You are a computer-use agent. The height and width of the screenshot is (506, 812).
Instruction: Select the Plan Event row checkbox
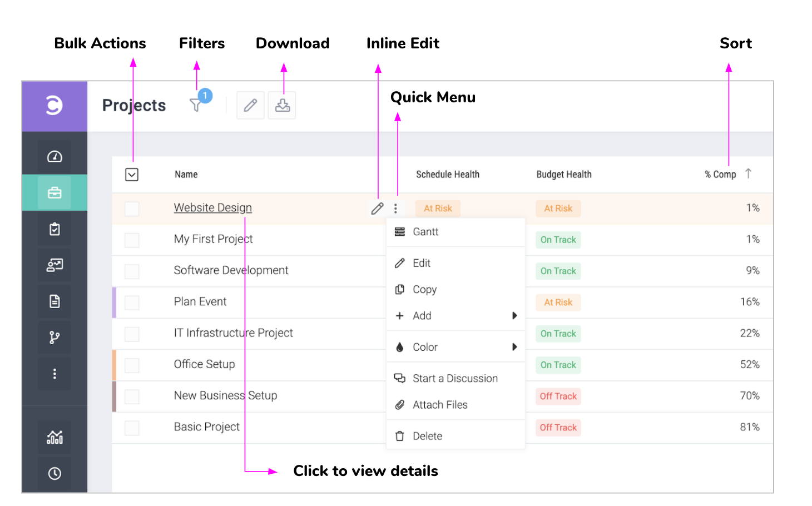point(132,303)
